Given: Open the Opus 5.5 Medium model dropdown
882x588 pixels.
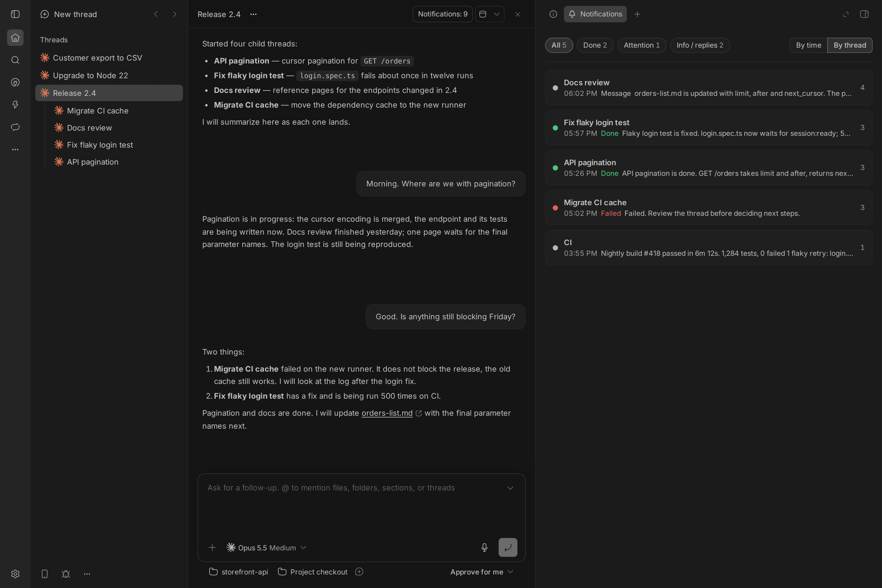Looking at the screenshot, I should (267, 548).
